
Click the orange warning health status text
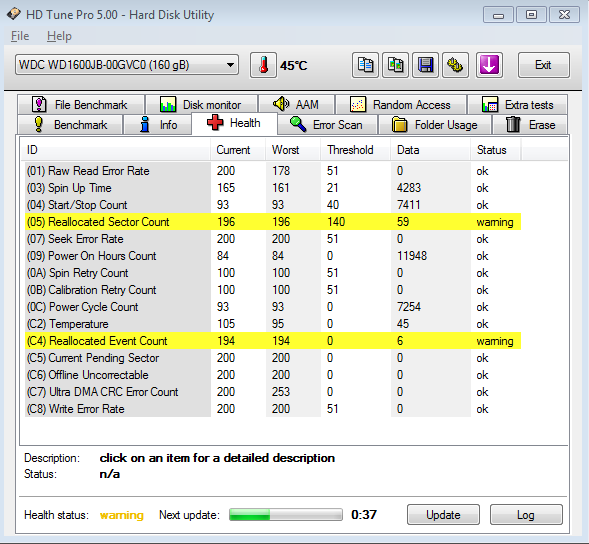122,515
